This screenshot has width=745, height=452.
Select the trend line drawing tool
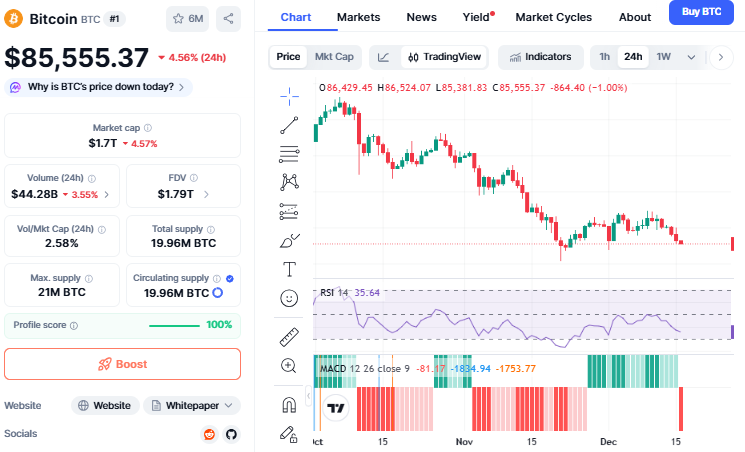(290, 124)
